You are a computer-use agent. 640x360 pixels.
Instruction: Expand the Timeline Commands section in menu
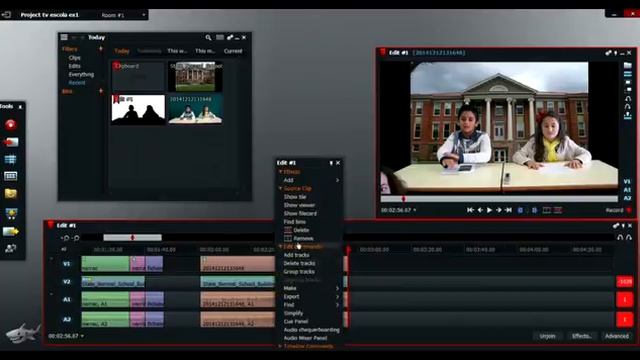click(x=280, y=346)
